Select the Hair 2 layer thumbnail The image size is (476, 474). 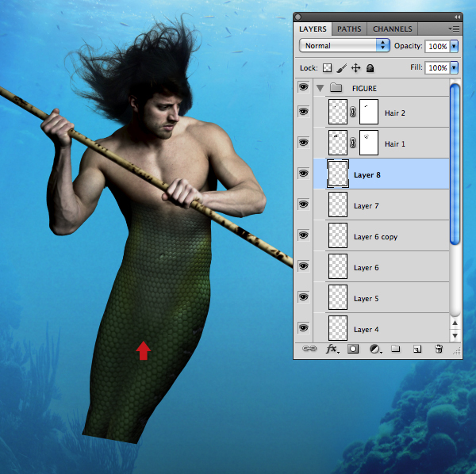[338, 112]
